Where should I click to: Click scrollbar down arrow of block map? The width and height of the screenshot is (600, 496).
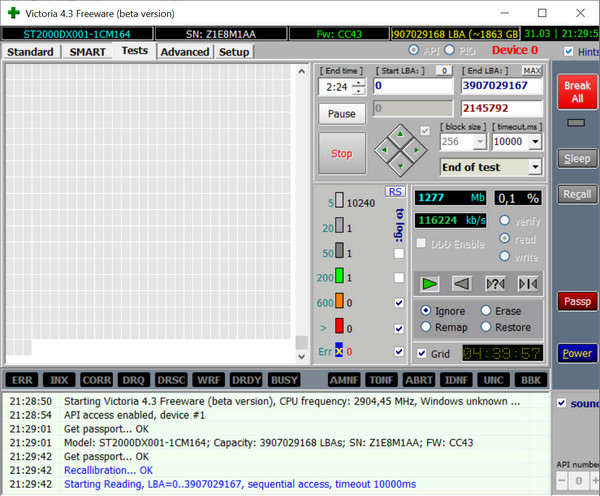tap(302, 356)
